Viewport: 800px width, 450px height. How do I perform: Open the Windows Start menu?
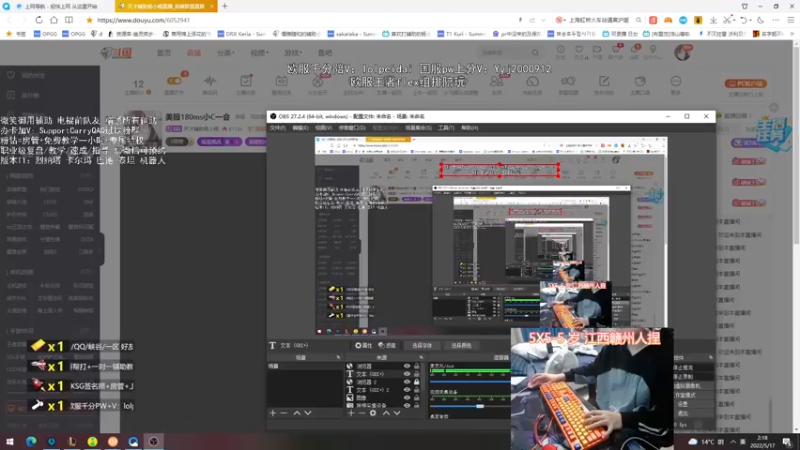point(10,441)
